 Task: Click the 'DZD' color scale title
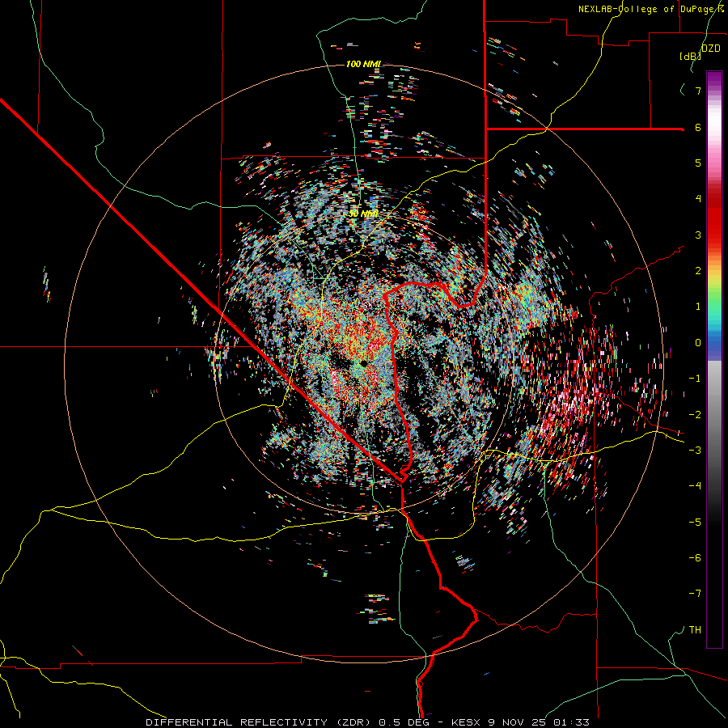[710, 49]
